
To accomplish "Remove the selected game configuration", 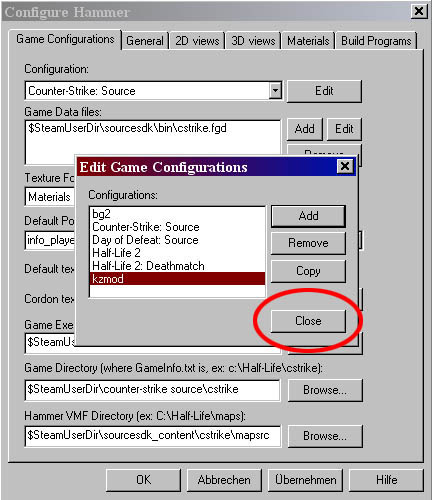I will 308,243.
